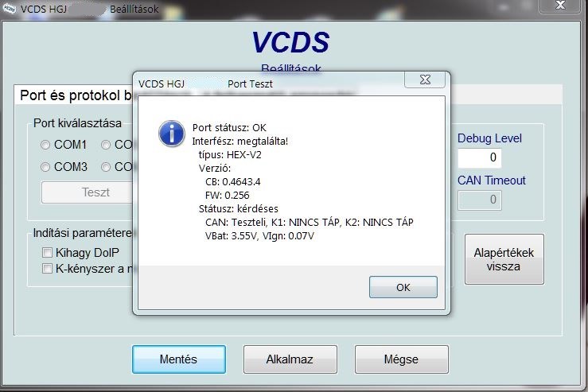Click the 'Interfész: megtalálta!' text
Screen dimensions: 588x392
point(240,142)
